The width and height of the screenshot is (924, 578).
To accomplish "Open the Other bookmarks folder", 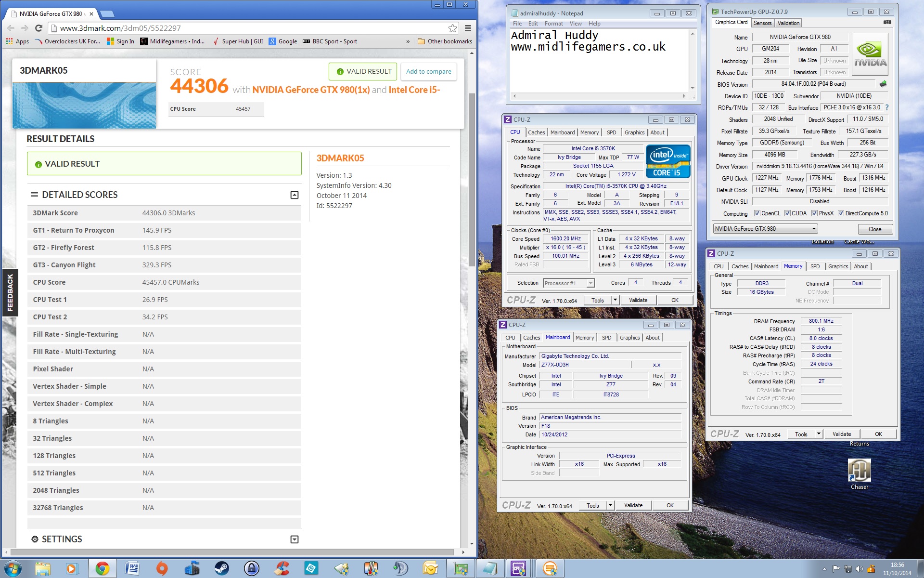I will click(445, 41).
